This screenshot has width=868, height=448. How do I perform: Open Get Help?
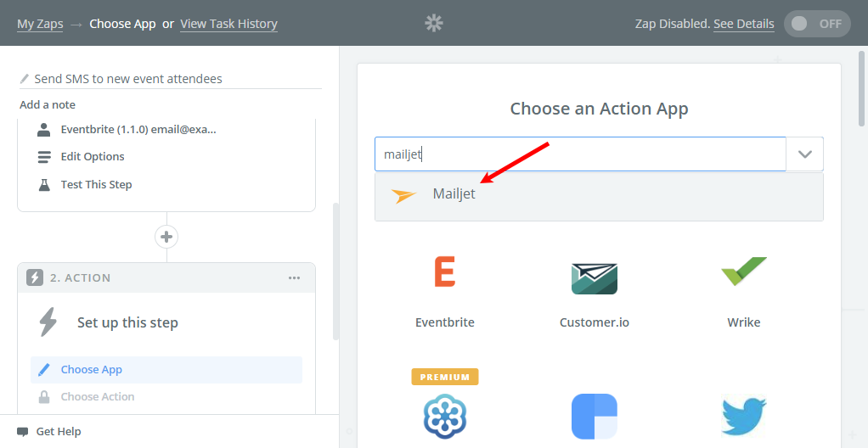coord(58,431)
